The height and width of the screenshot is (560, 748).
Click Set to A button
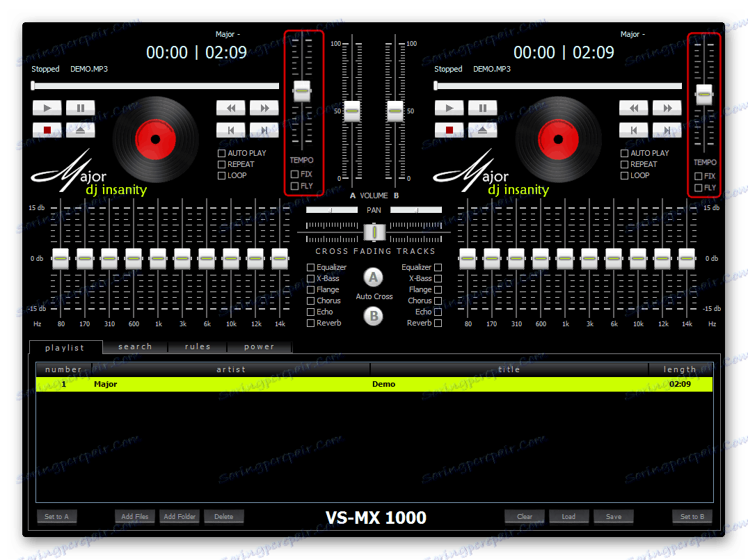pos(57,517)
